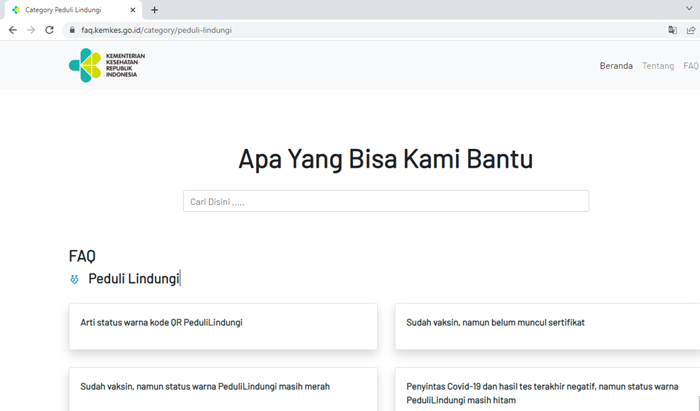
Task: Open the tab search chevron at top right
Action: click(x=689, y=8)
